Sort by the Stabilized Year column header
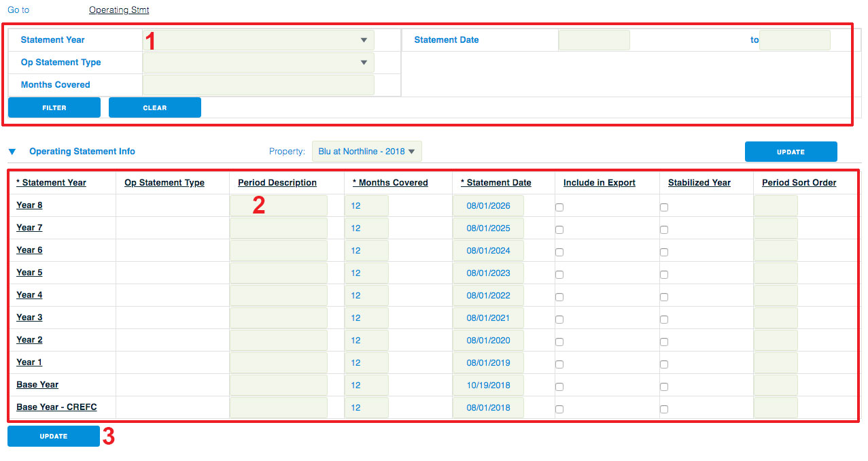 [699, 183]
